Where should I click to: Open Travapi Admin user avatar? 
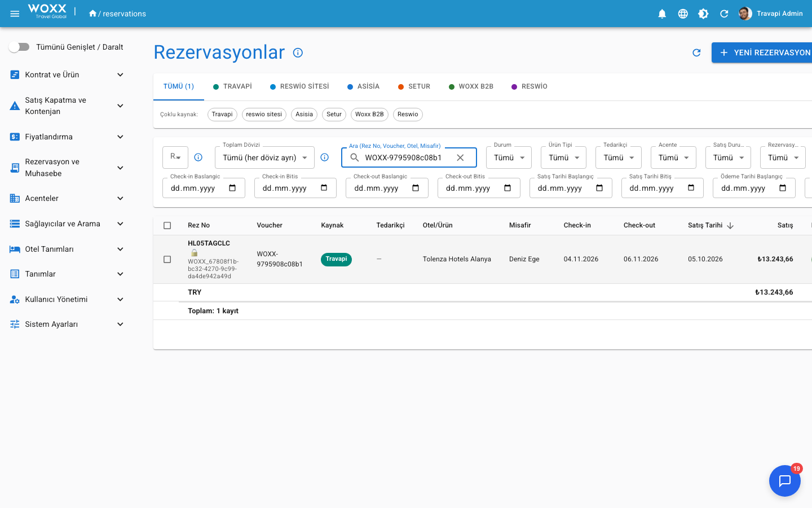745,14
